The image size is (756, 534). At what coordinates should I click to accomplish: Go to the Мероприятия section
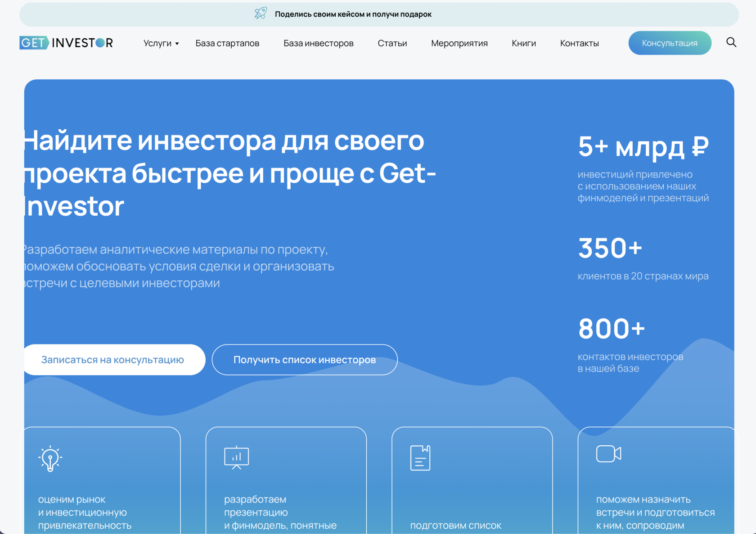pos(459,43)
